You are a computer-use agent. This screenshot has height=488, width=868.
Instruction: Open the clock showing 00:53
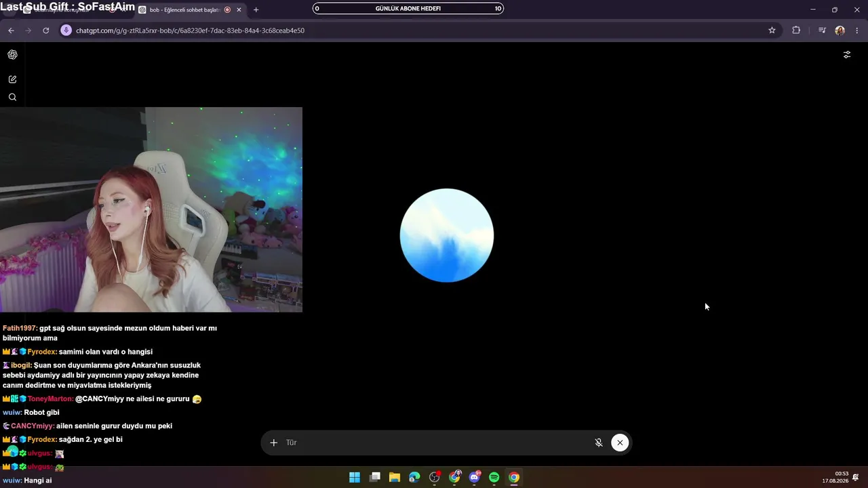point(835,477)
